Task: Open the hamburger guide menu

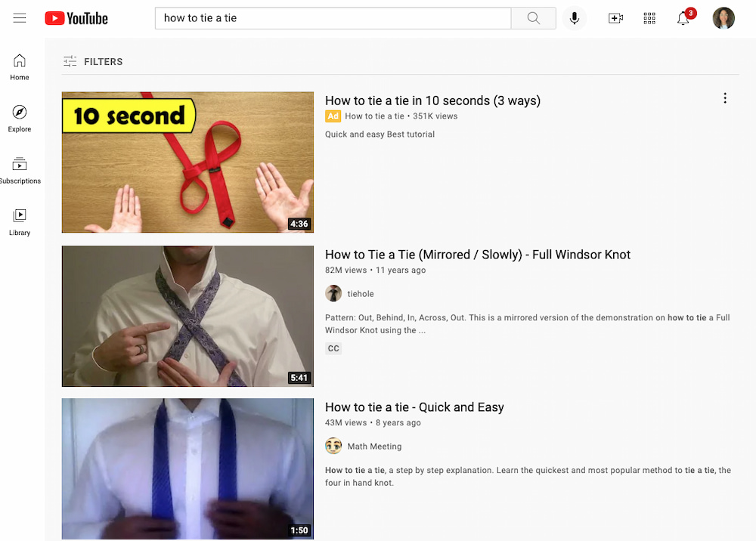Action: click(20, 18)
